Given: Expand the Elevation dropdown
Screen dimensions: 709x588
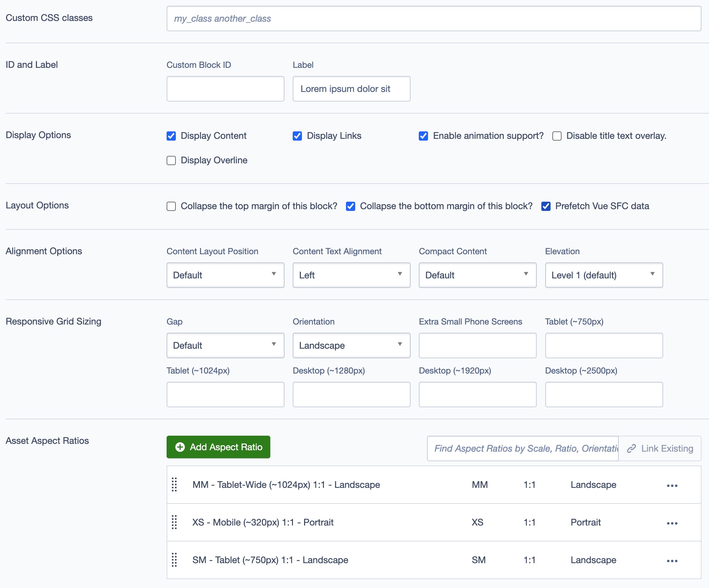Looking at the screenshot, I should tap(604, 275).
